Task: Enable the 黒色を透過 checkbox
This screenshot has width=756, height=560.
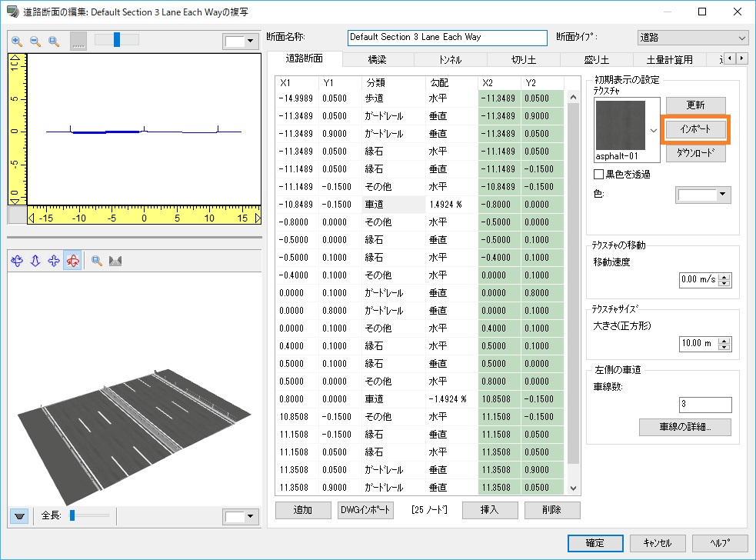Action: [x=599, y=175]
